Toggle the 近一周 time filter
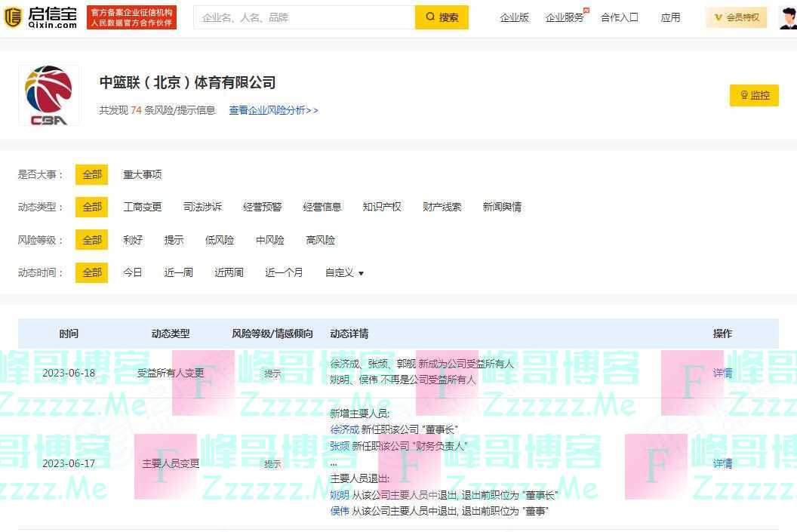Image resolution: width=797 pixels, height=532 pixels. 177,272
